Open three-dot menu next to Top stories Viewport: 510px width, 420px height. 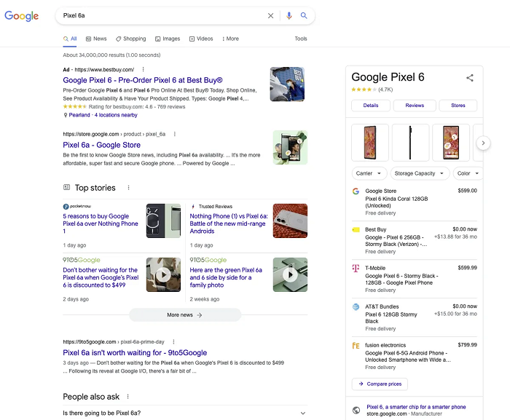click(x=128, y=188)
